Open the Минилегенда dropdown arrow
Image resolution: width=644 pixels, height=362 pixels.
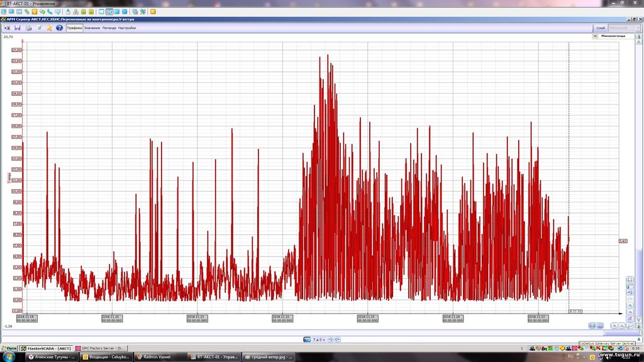coord(595,36)
